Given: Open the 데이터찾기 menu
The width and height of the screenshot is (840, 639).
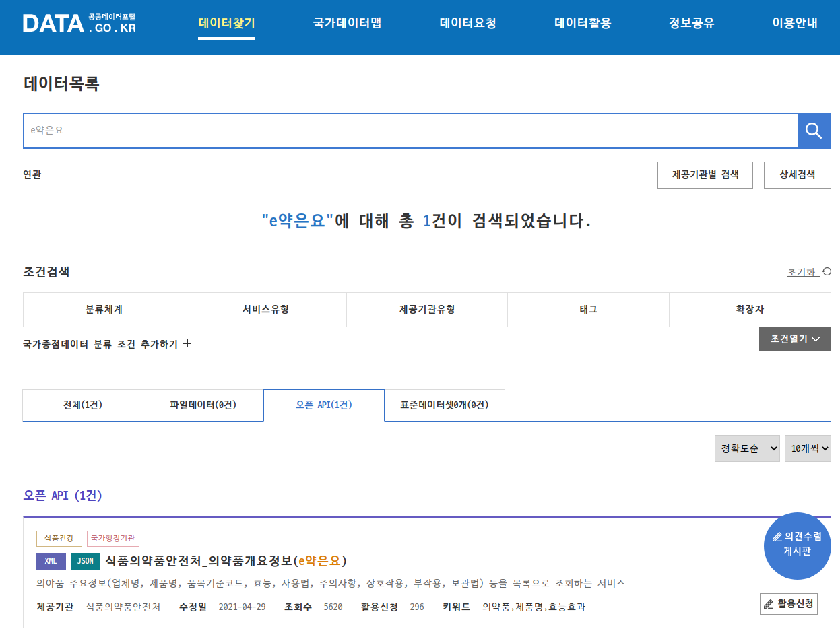Looking at the screenshot, I should click(226, 23).
